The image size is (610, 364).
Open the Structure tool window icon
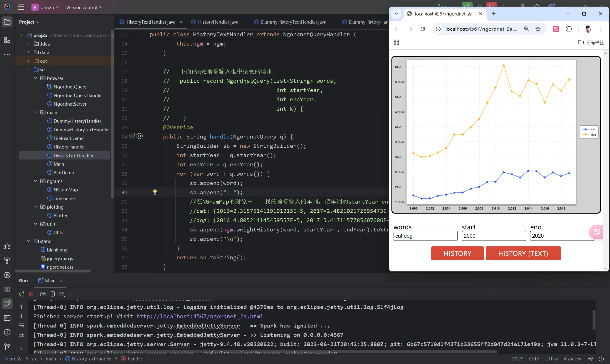tap(7, 40)
